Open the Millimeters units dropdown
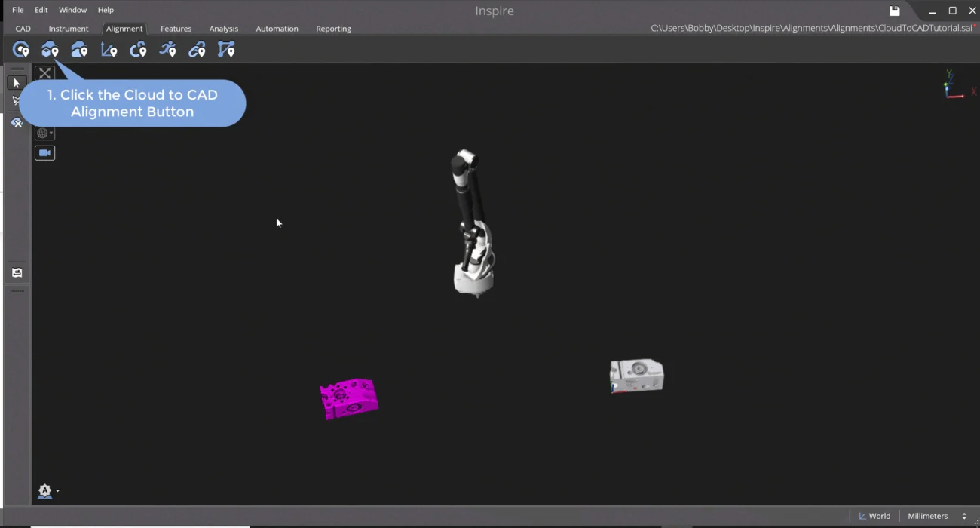This screenshot has height=528, width=980. (937, 516)
